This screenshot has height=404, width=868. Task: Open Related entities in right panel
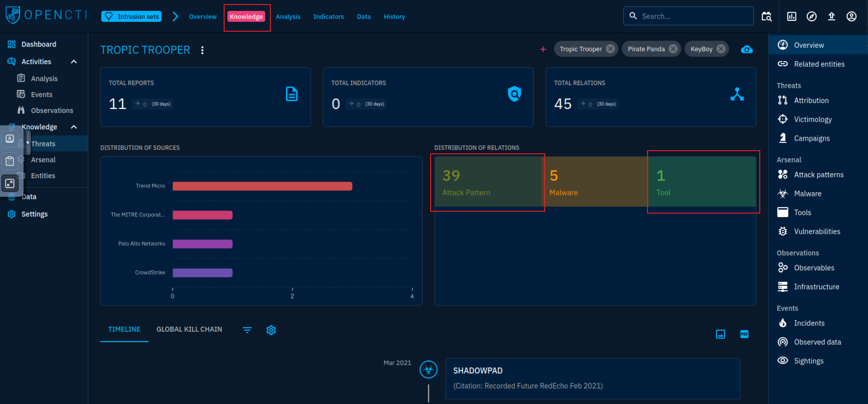818,64
